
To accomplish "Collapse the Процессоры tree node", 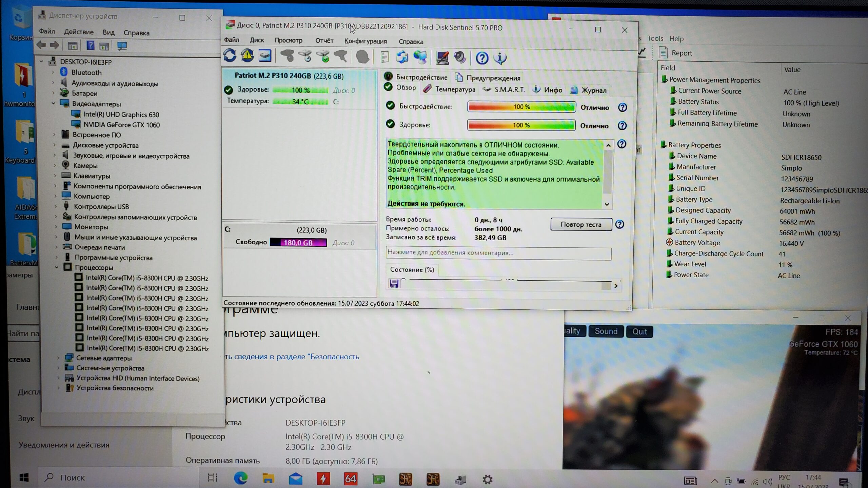I will (57, 267).
